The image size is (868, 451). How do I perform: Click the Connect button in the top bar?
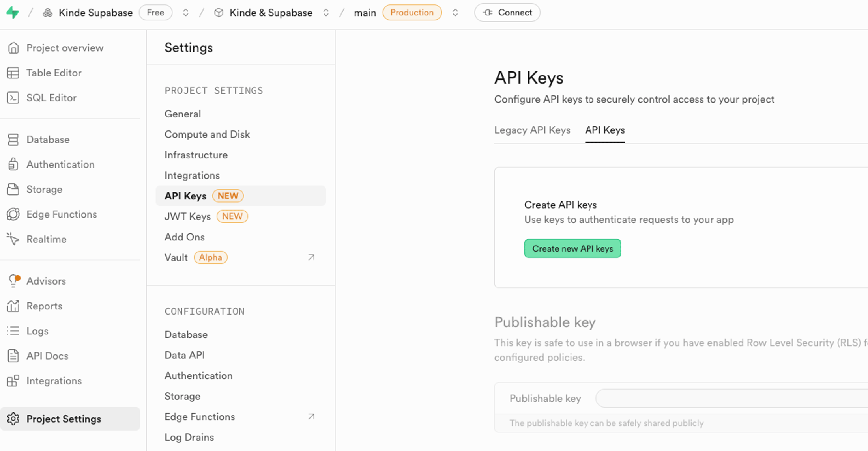point(507,12)
